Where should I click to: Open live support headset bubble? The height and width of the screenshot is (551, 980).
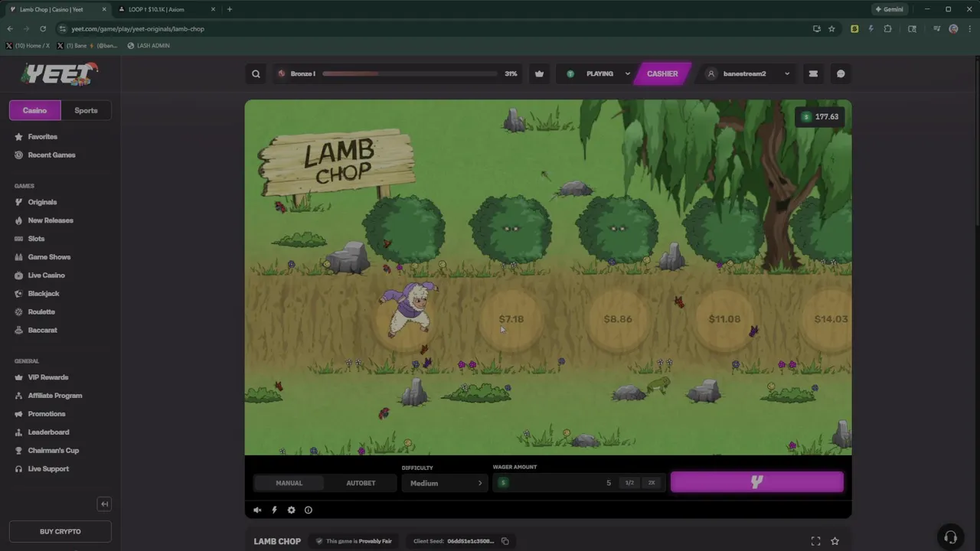(x=950, y=536)
